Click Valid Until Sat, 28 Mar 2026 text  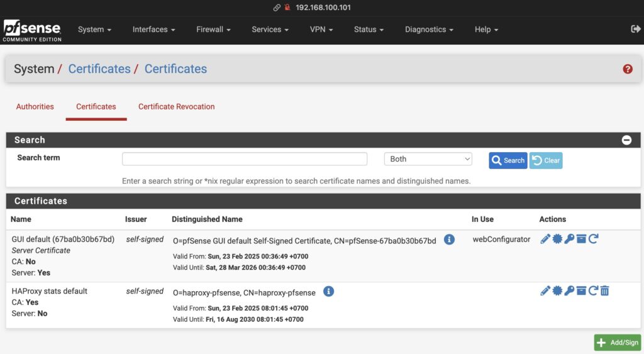[239, 268]
